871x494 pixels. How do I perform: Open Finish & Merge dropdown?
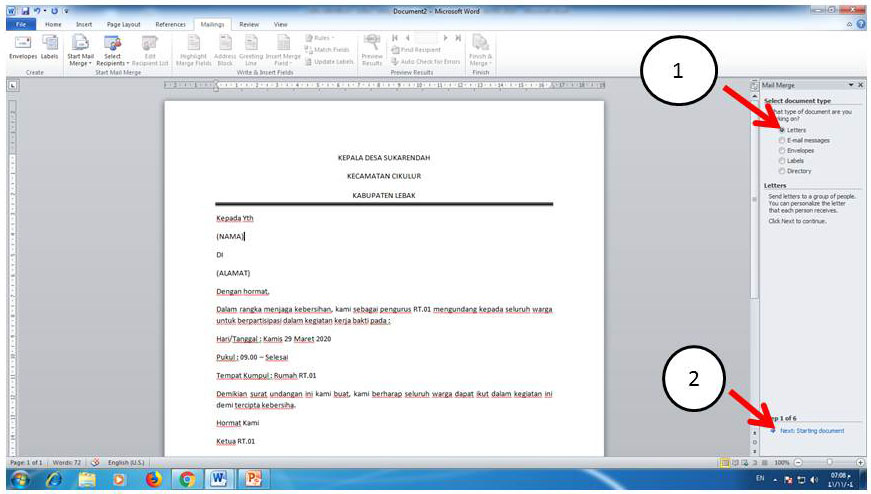coord(480,51)
